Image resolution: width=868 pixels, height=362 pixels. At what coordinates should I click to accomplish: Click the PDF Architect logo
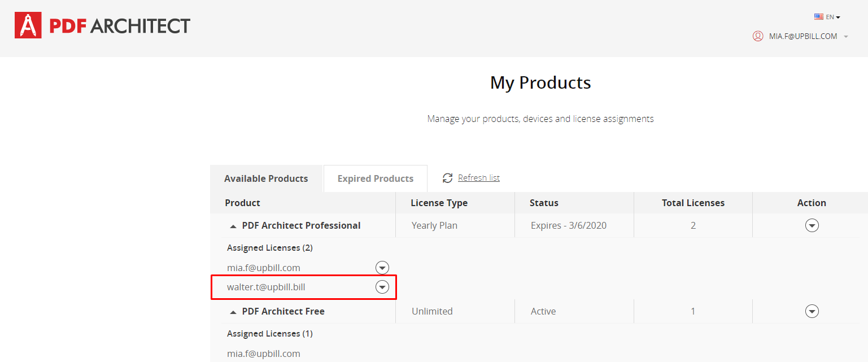point(102,26)
